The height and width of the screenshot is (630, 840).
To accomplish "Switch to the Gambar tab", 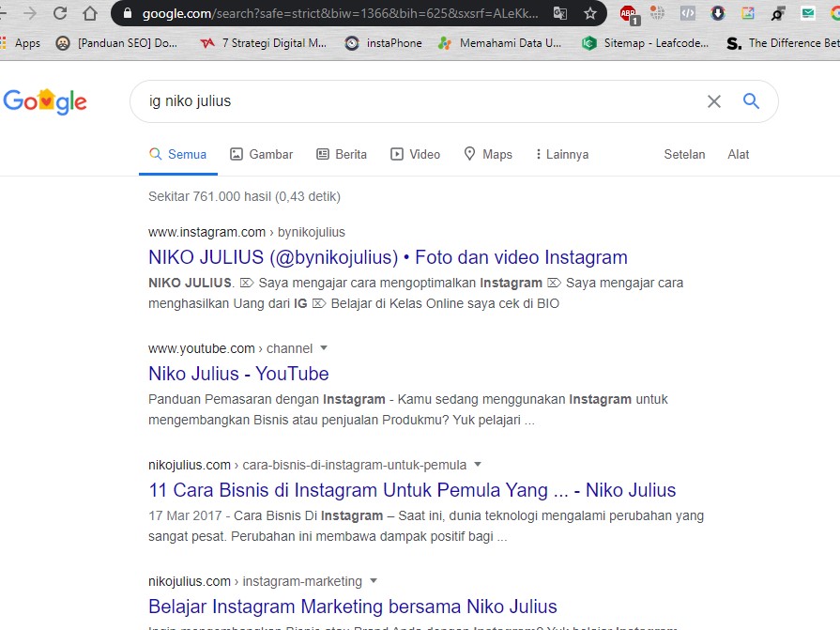I will click(x=262, y=154).
